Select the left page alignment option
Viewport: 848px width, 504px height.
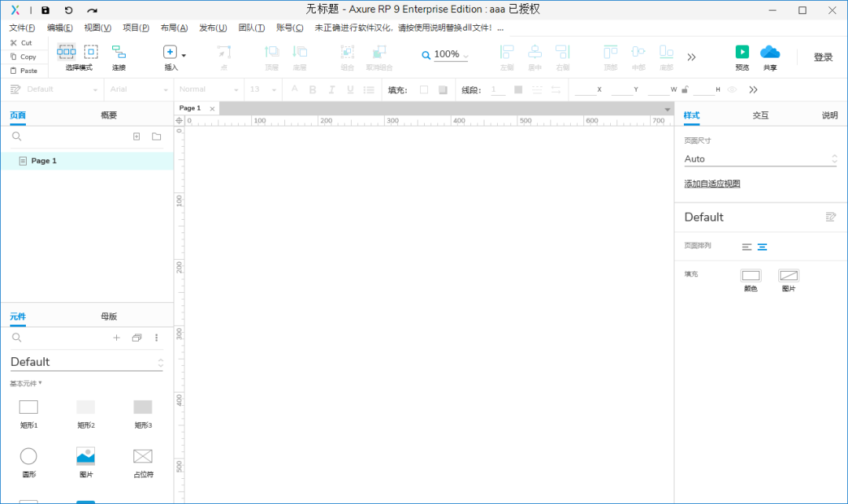click(747, 247)
